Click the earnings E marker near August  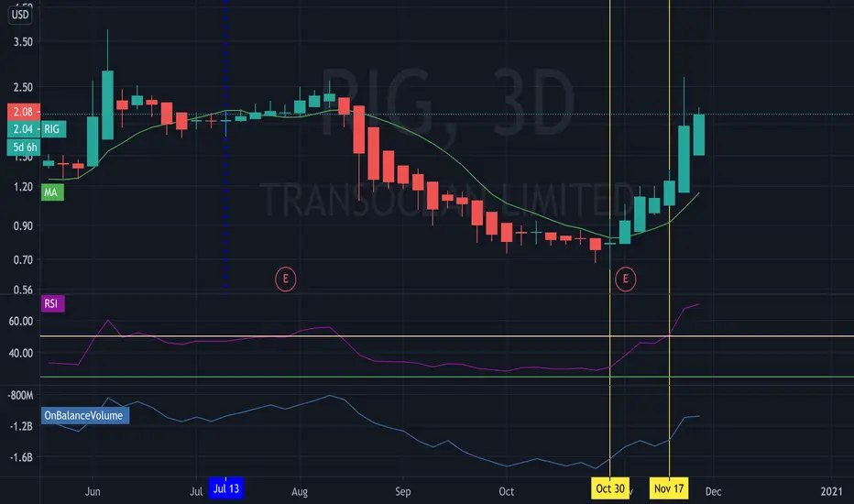click(285, 279)
